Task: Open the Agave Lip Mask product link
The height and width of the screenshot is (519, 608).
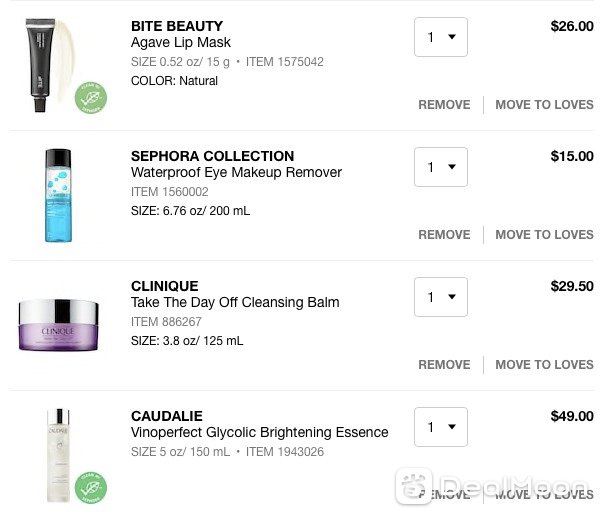Action: [x=181, y=42]
